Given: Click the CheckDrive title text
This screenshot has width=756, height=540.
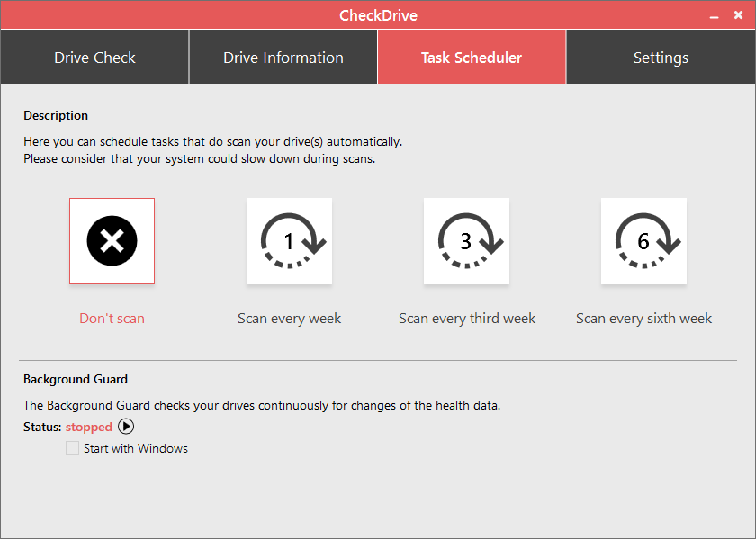Looking at the screenshot, I should pyautogui.click(x=379, y=15).
